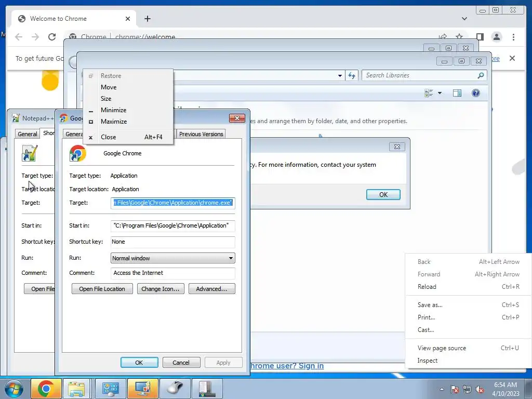This screenshot has height=399, width=532.
Task: Click the Shortcut key field
Action: click(172, 242)
